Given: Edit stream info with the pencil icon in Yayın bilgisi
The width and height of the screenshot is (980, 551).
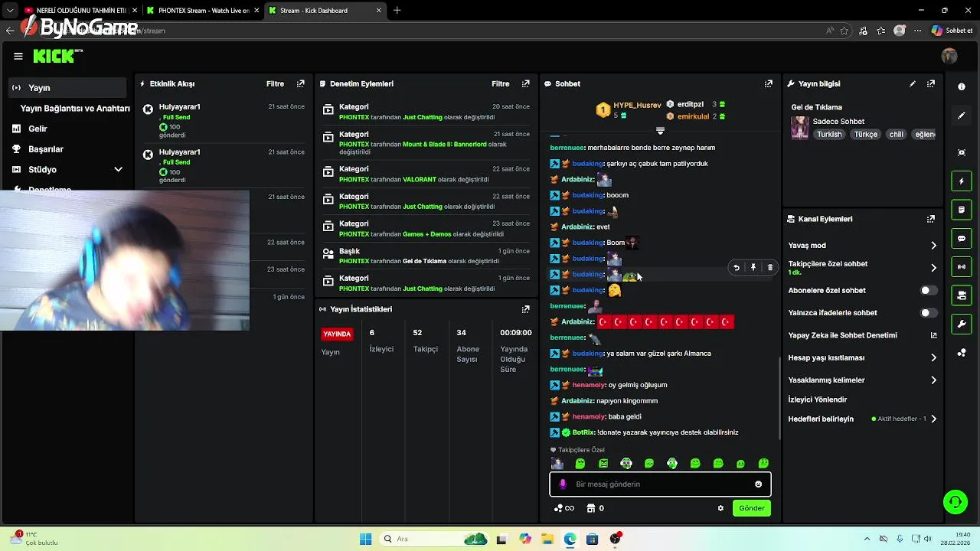Looking at the screenshot, I should tap(912, 83).
